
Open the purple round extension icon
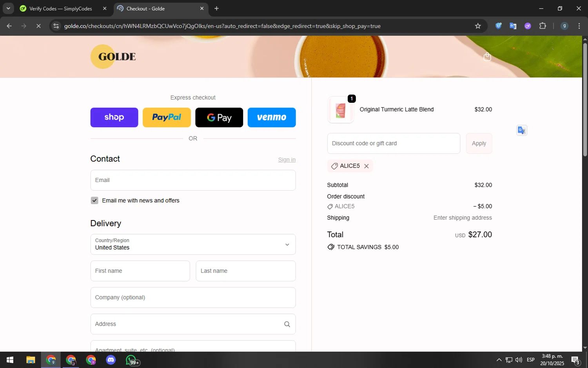coord(528,26)
